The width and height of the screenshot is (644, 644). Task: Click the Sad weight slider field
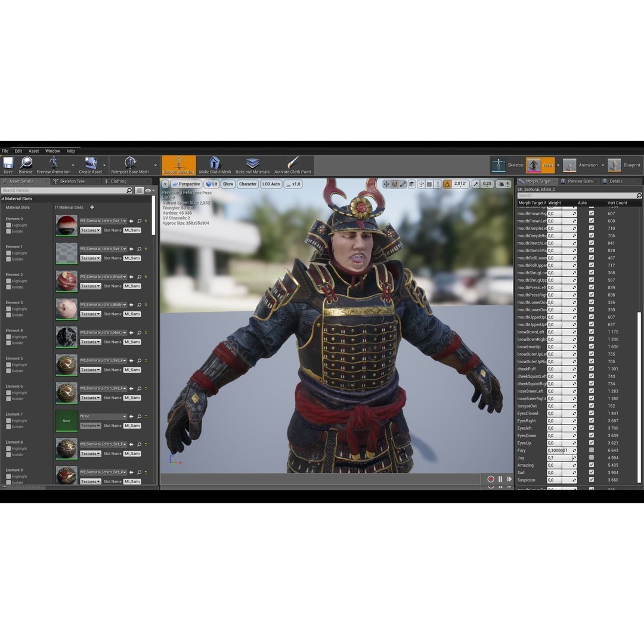coord(562,472)
